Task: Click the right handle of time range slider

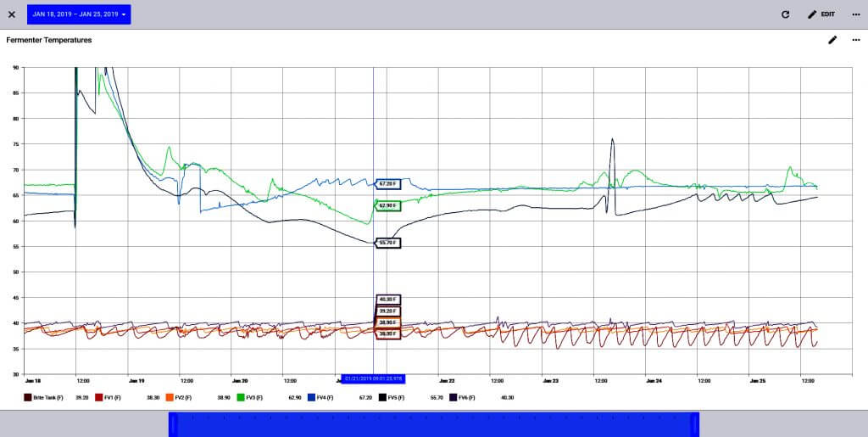Action: pos(697,423)
